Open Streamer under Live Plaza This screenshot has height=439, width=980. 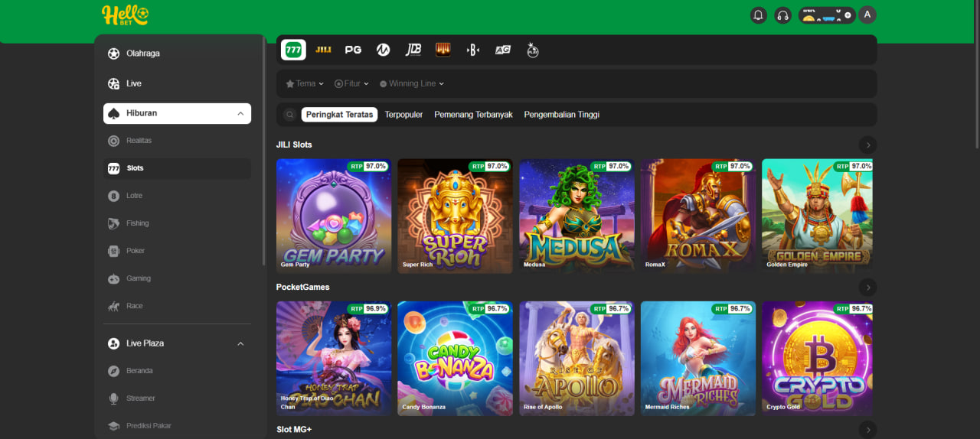[x=177, y=398]
